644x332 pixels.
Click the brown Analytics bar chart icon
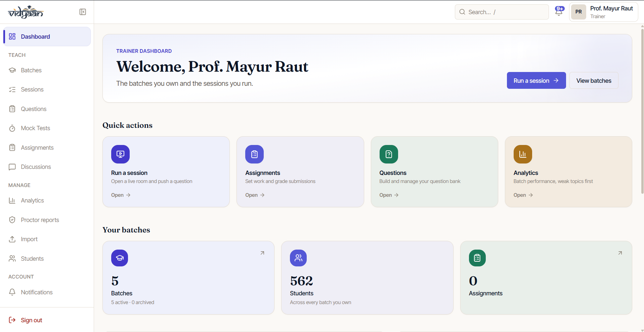[x=523, y=154]
